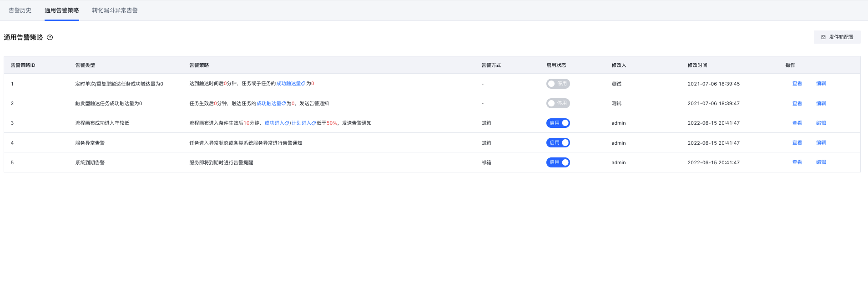
Task: Click the 修改时间 column header
Action: (x=697, y=65)
